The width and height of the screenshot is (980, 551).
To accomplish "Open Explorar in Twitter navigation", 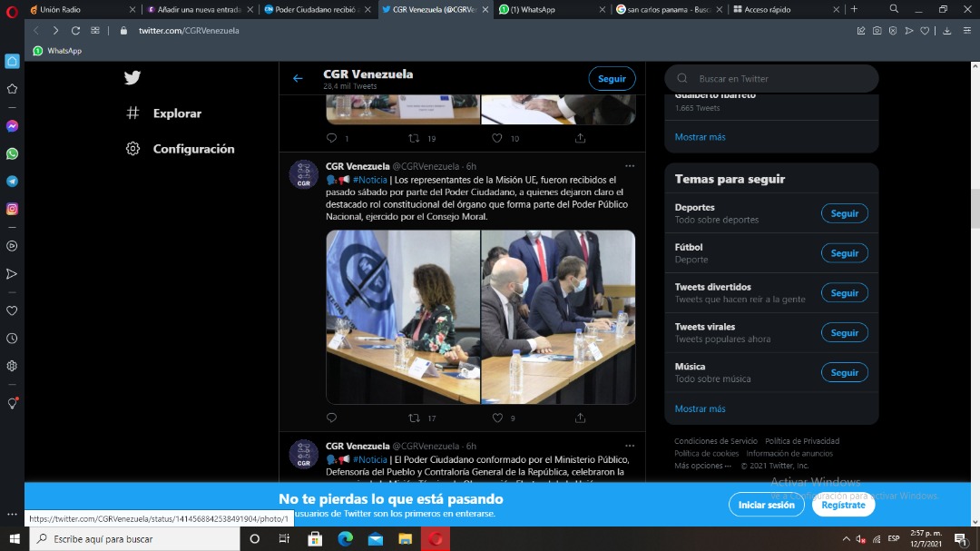I will point(176,113).
